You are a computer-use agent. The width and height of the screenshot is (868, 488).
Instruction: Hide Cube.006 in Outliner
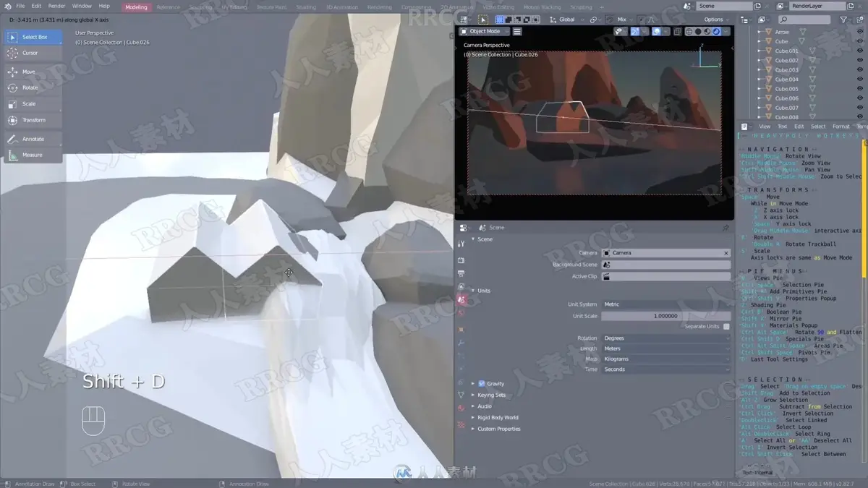pos(860,98)
